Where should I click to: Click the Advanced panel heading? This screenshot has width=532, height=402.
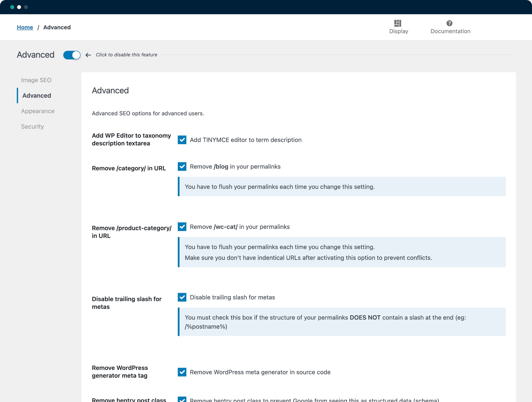(x=110, y=90)
